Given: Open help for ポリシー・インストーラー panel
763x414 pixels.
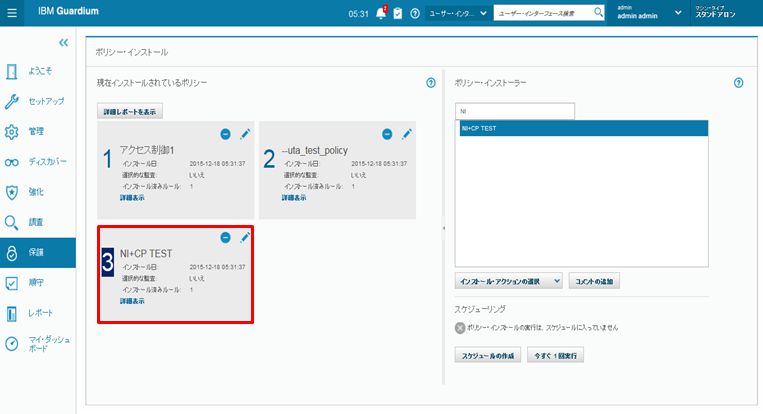Looking at the screenshot, I should [738, 83].
